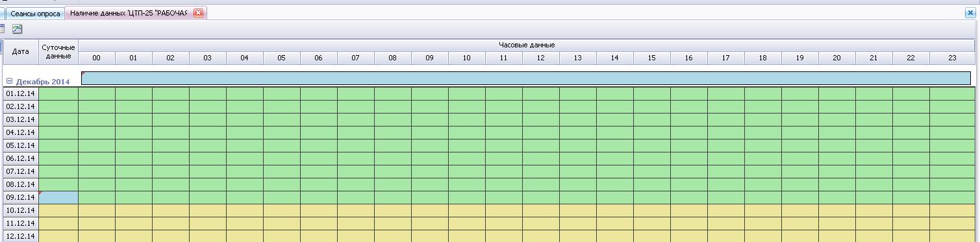Click the blue daily data cell for 09.12.14
This screenshot has width=980, height=242.
click(58, 197)
